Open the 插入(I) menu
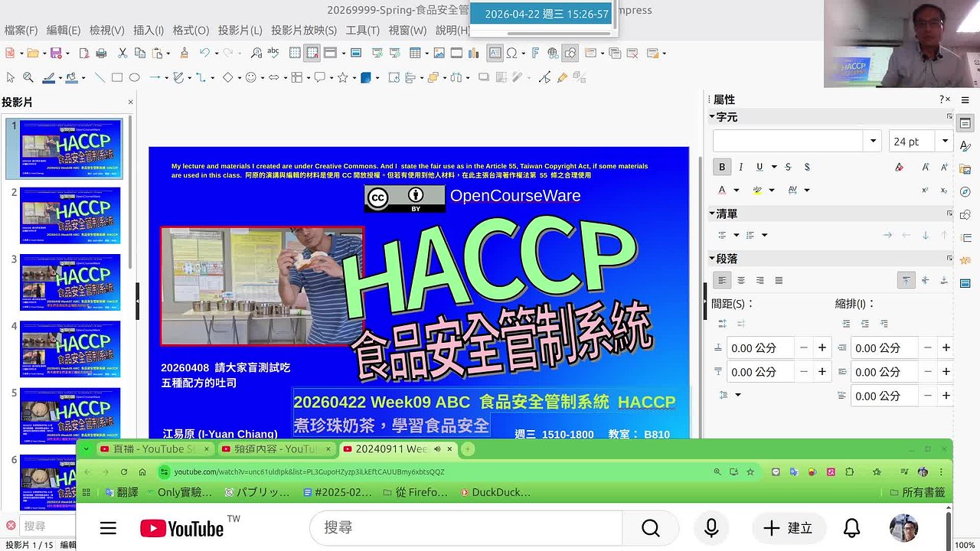980x551 pixels. 149,31
